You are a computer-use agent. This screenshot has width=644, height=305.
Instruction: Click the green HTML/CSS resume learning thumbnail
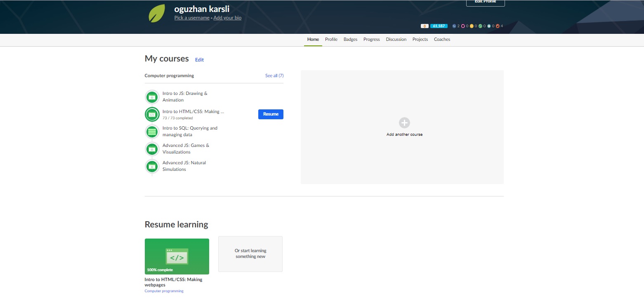177,256
